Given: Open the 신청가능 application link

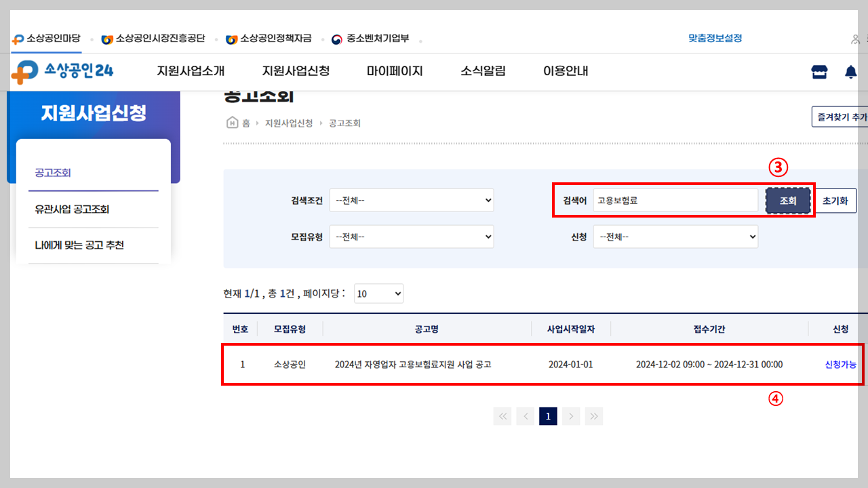Looking at the screenshot, I should [x=840, y=364].
